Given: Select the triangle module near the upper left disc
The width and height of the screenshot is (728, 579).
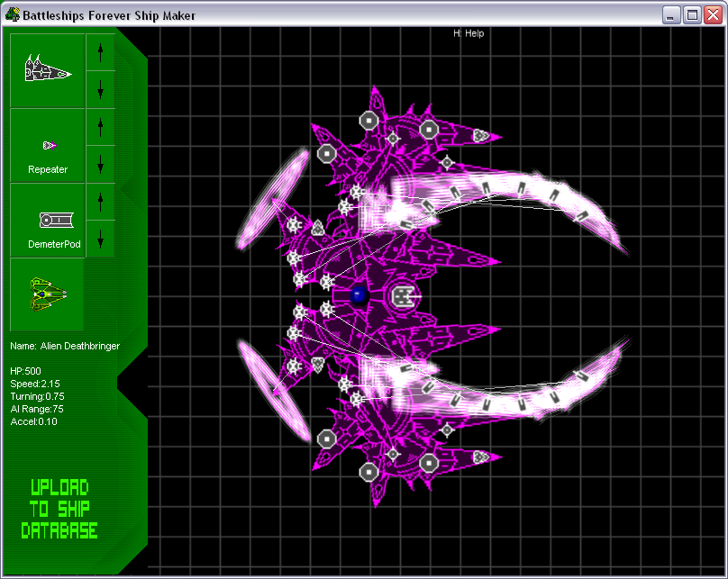Looking at the screenshot, I should (317, 227).
